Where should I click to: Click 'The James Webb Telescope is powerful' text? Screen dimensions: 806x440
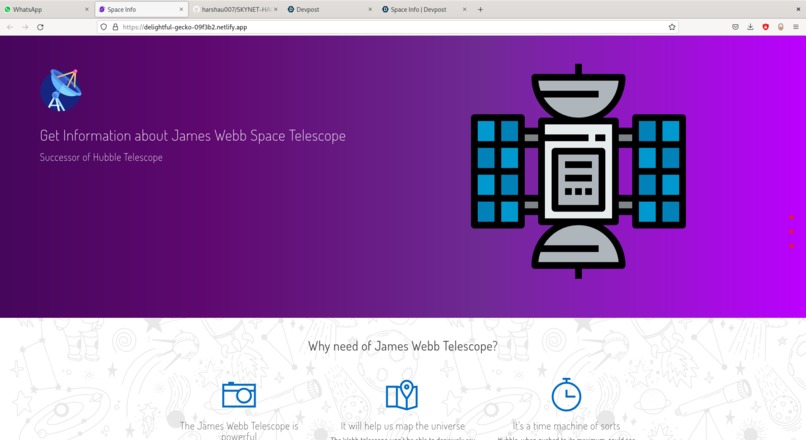point(239,431)
